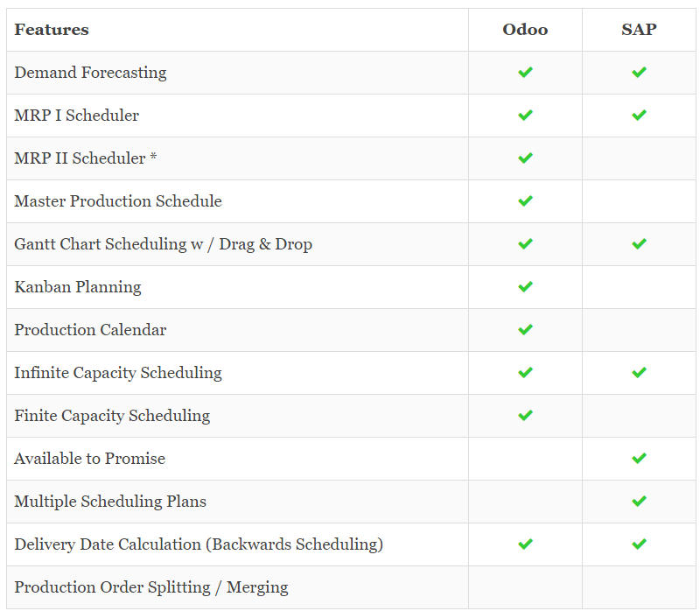Click SAP checkmark for Multiple Scheduling Plans
Screen dimensions: 700x611
tap(639, 501)
